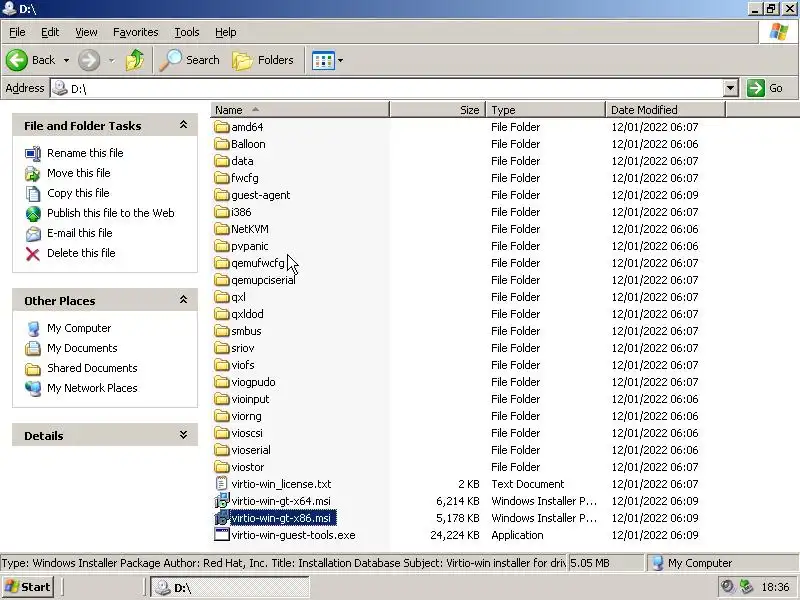Click the network tray icon by the clock
This screenshot has height=600, width=800.
pos(747,587)
